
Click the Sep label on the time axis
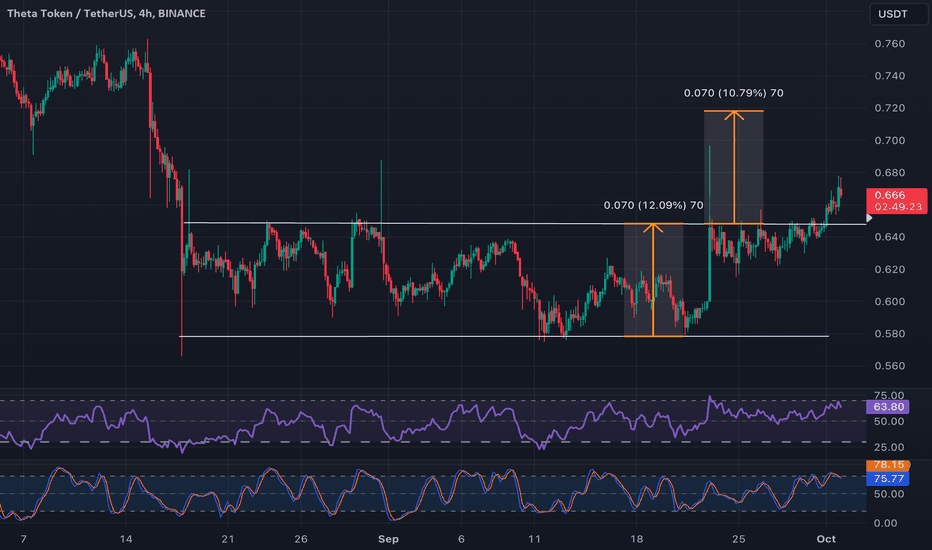(x=388, y=539)
